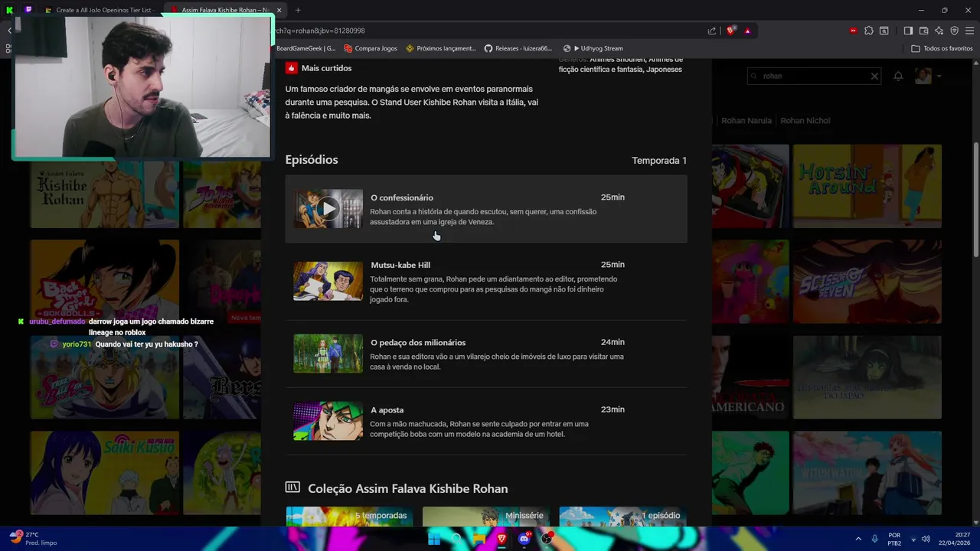
Task: Open the Mutsu-kabe Hill episode thumbnail
Action: (328, 281)
